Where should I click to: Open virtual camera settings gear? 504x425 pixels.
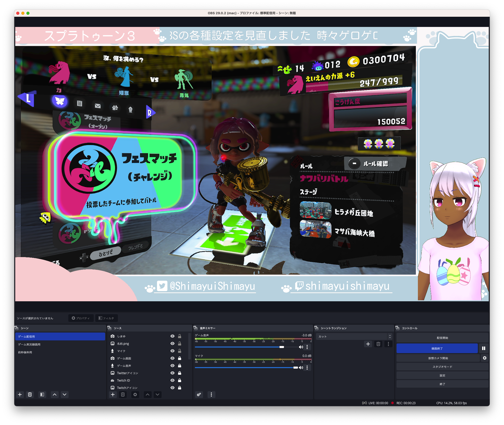(484, 358)
